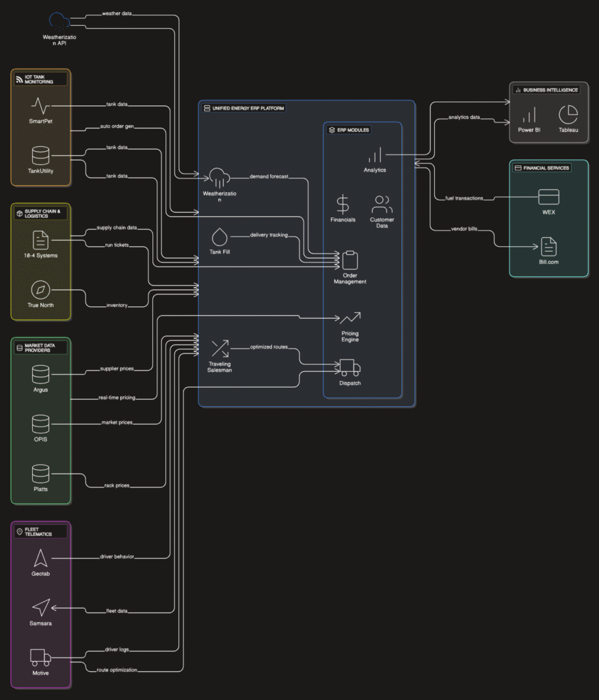Click the TankUtility database icon
This screenshot has height=700, width=599.
40,155
